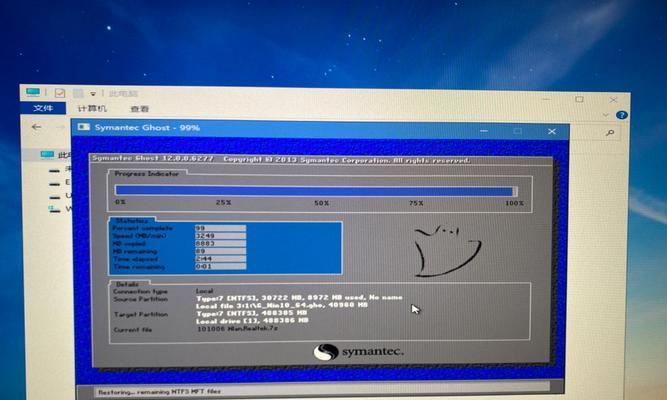Image resolution: width=667 pixels, height=400 pixels.
Task: Click the 100% label on the progress scale
Action: point(514,203)
